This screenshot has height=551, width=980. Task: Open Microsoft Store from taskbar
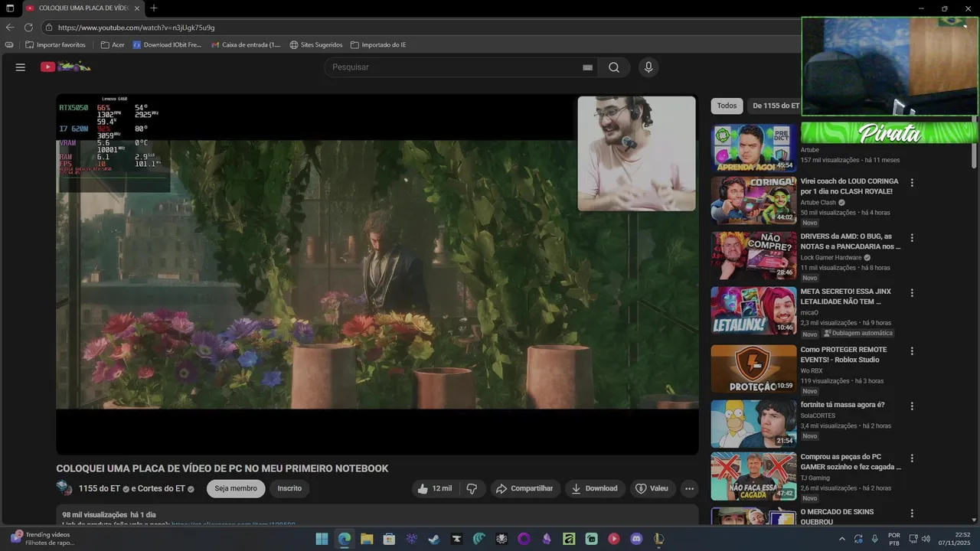[389, 539]
